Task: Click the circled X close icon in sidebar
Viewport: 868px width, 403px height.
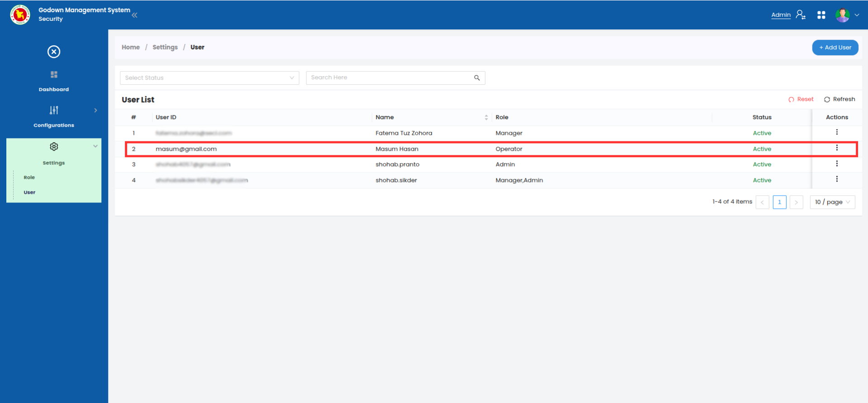Action: click(54, 52)
